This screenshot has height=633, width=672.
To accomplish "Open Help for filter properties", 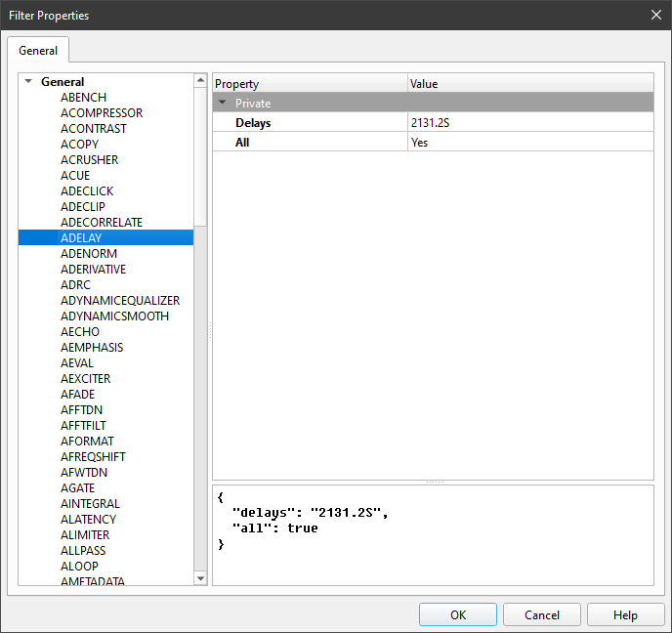I will 625,614.
